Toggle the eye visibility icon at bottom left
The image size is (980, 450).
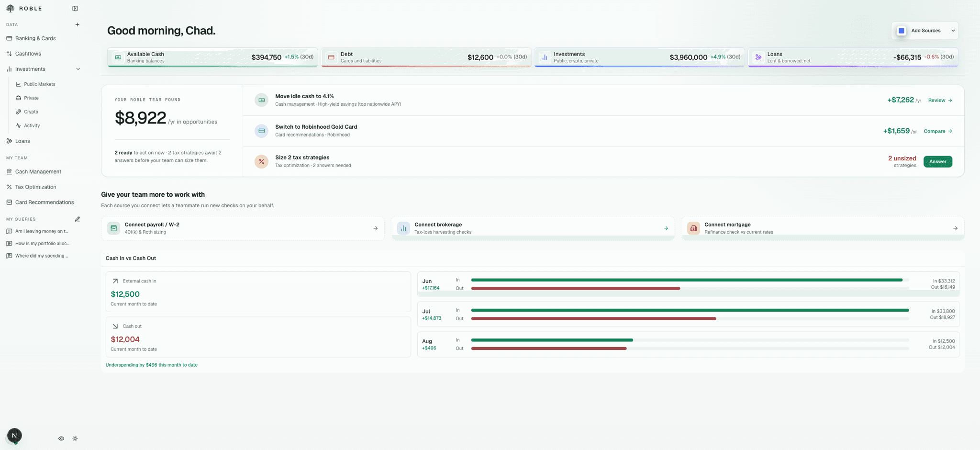tap(61, 439)
